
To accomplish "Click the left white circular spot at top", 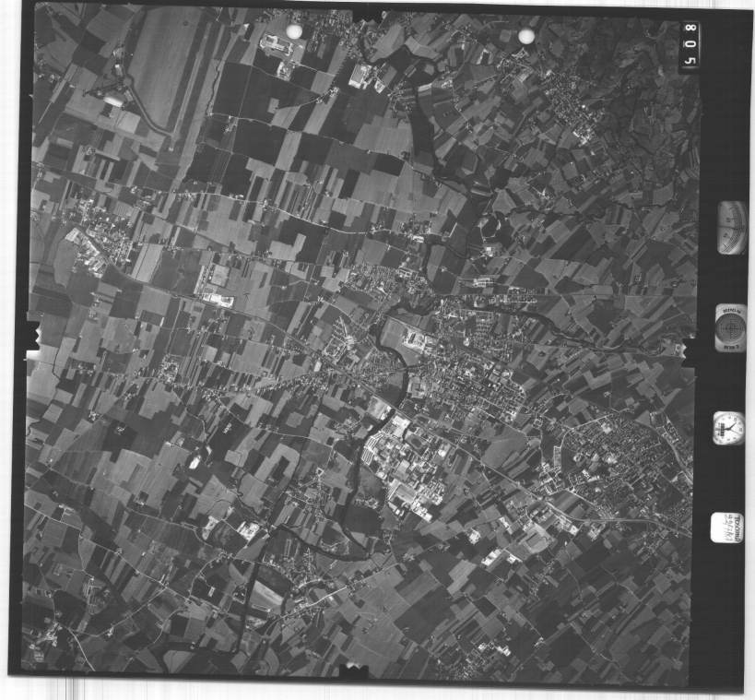I will (294, 32).
